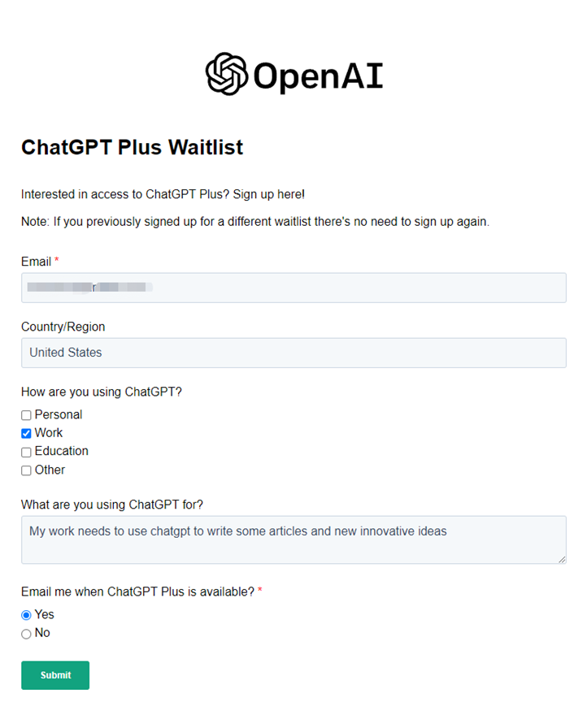Viewport: 587px width, 728px height.
Task: Check the Personal checkbox
Action: [x=27, y=415]
